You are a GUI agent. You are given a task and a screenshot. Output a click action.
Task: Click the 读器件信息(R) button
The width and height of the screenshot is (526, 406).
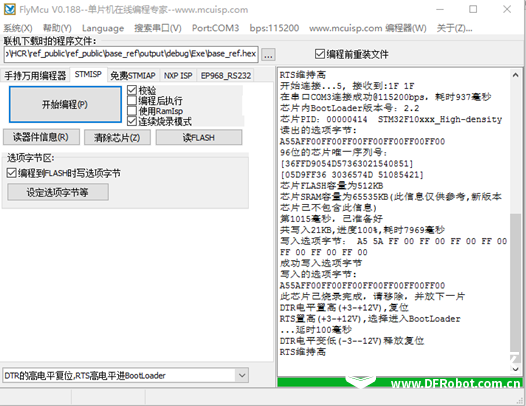[41, 137]
